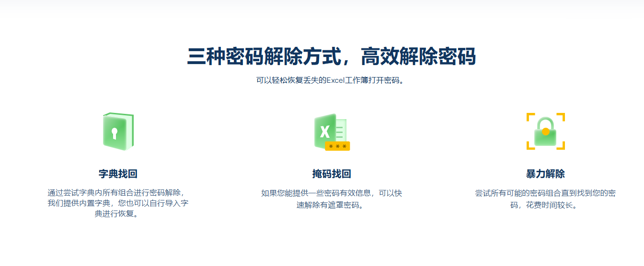
Task: Click the main title 三种密码解除方式，高效解除密码
Action: tap(332, 56)
